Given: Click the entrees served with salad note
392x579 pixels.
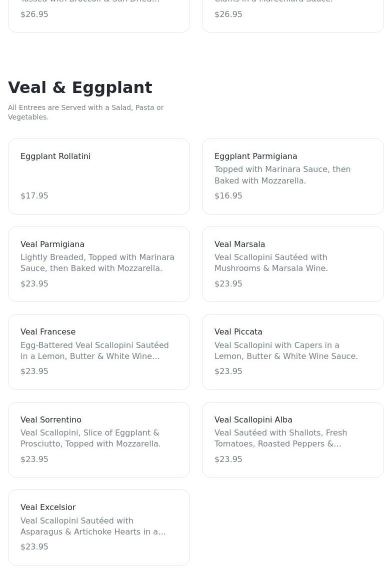Looking at the screenshot, I should 85,112.
